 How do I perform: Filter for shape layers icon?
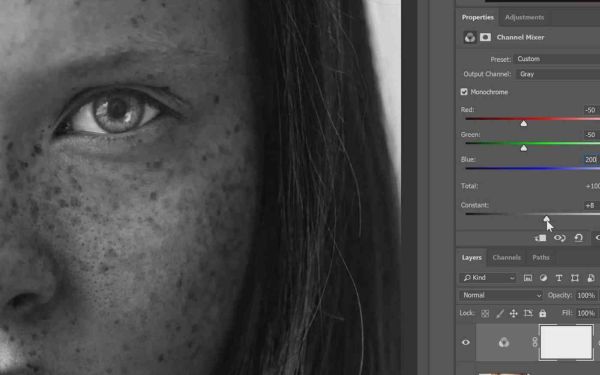pyautogui.click(x=575, y=278)
